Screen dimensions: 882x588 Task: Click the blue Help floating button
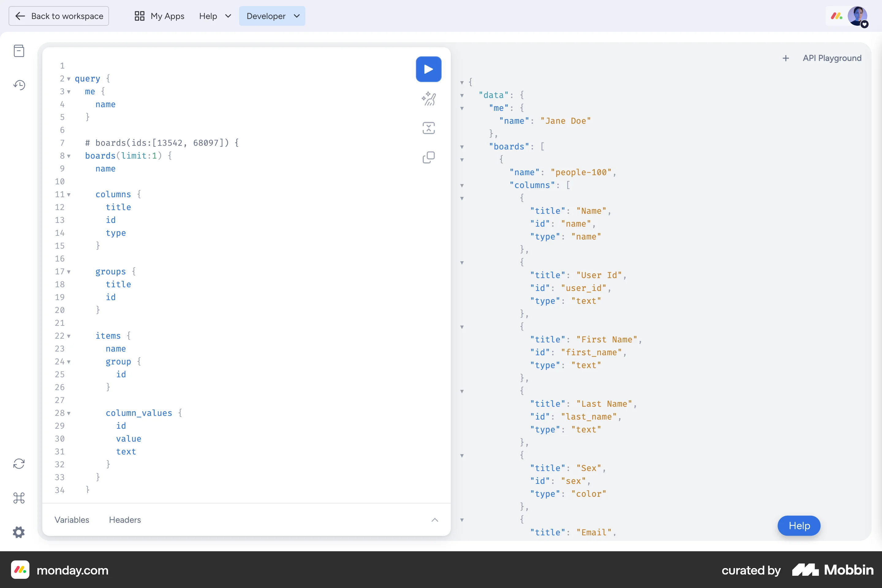click(799, 526)
